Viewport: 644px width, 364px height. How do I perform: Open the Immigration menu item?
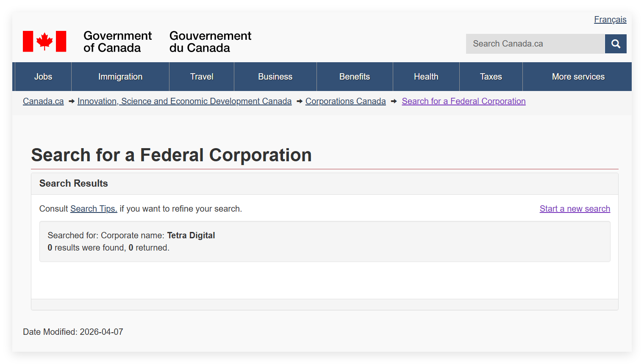(x=120, y=77)
